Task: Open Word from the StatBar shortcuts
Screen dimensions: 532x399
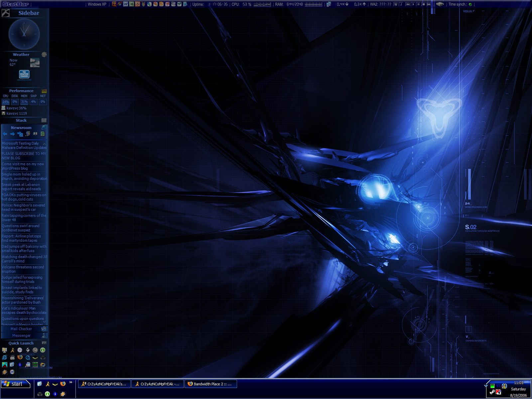Action: point(126,4)
